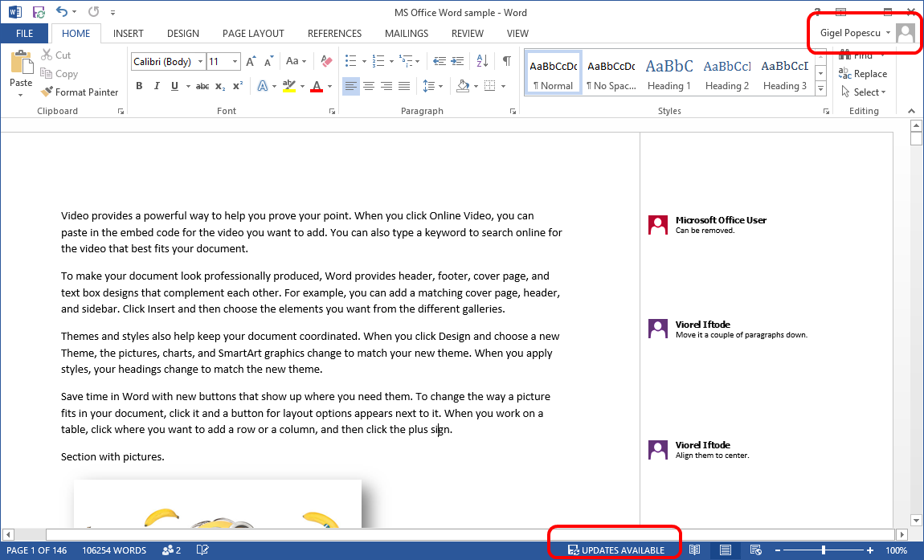Apply the Heading 2 style

point(726,74)
